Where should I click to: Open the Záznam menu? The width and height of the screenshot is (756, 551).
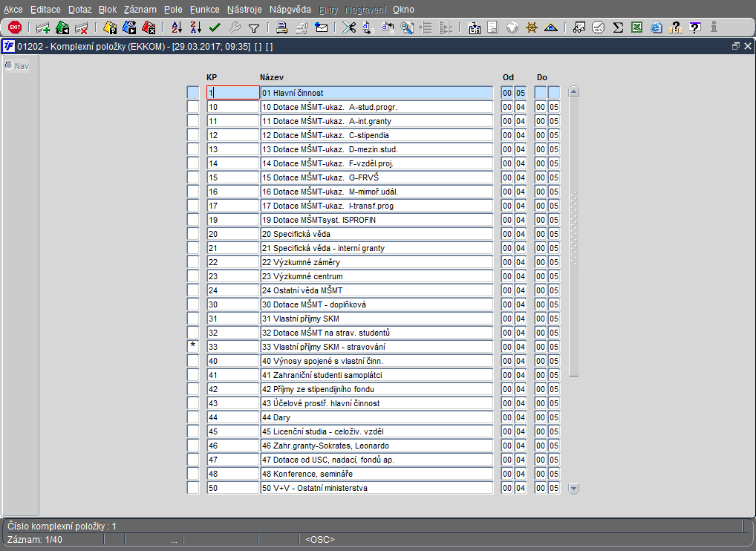point(140,10)
